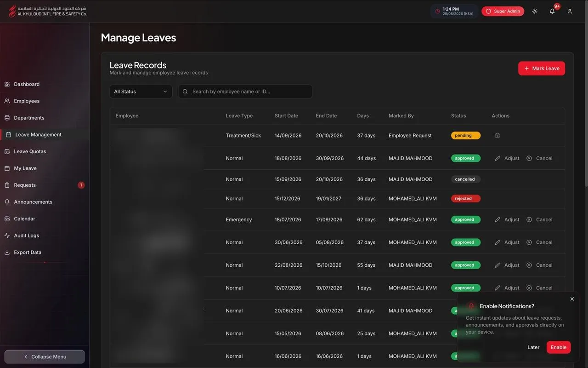Click the Employees people icon in sidebar
Screen dimensions: 588x368
point(7,101)
